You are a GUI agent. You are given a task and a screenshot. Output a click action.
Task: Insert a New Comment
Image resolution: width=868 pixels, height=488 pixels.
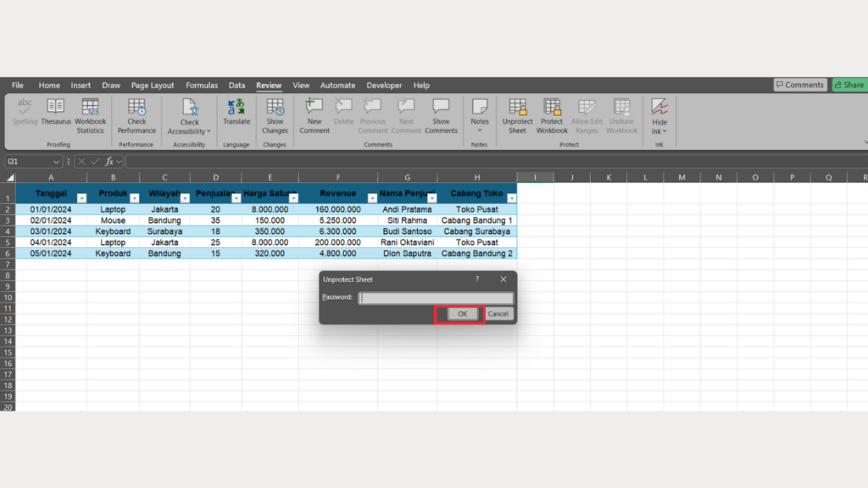tap(314, 108)
